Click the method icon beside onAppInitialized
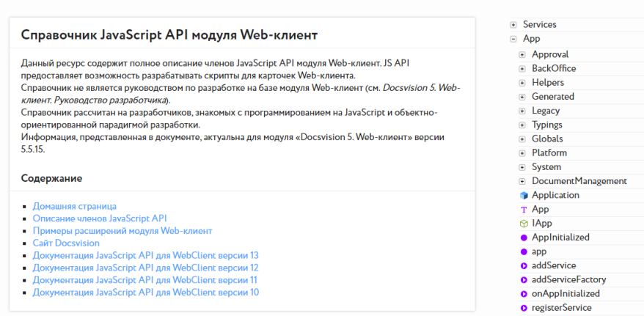644x316 pixels. pyautogui.click(x=524, y=294)
